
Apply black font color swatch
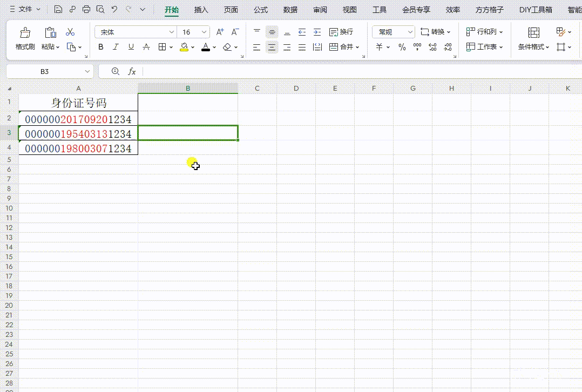[x=206, y=47]
